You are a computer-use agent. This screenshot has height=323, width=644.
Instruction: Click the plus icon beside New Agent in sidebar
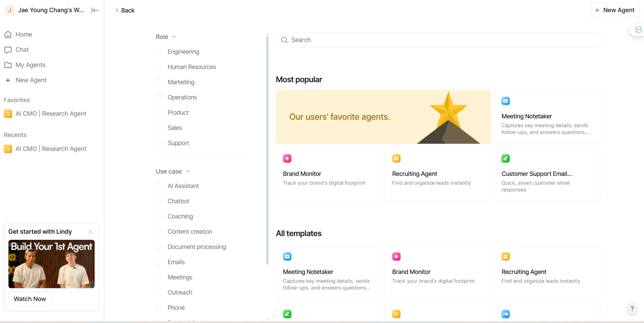[8, 80]
